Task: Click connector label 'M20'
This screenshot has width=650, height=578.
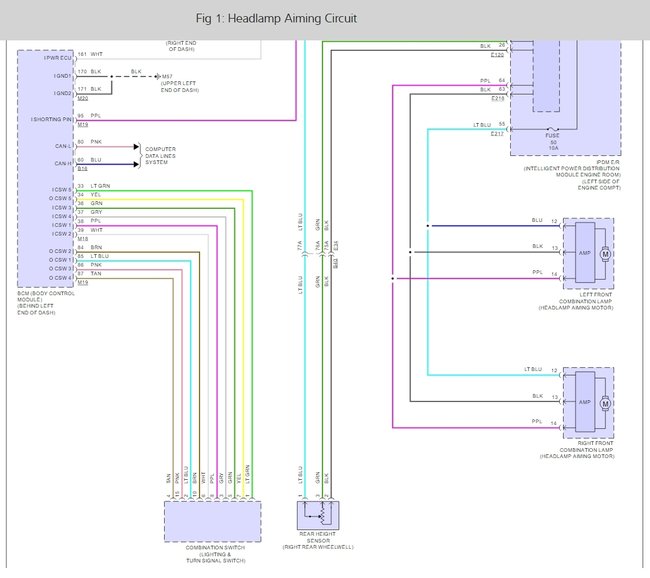Action: [82, 98]
